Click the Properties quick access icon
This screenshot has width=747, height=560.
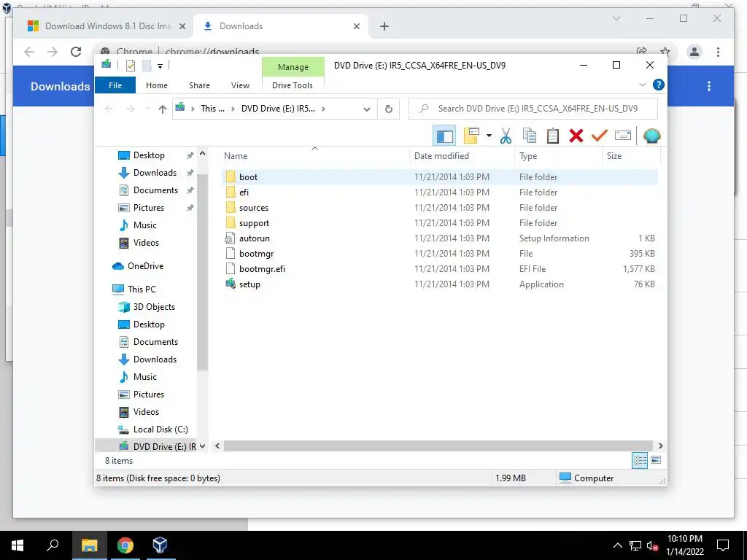pyautogui.click(x=131, y=66)
